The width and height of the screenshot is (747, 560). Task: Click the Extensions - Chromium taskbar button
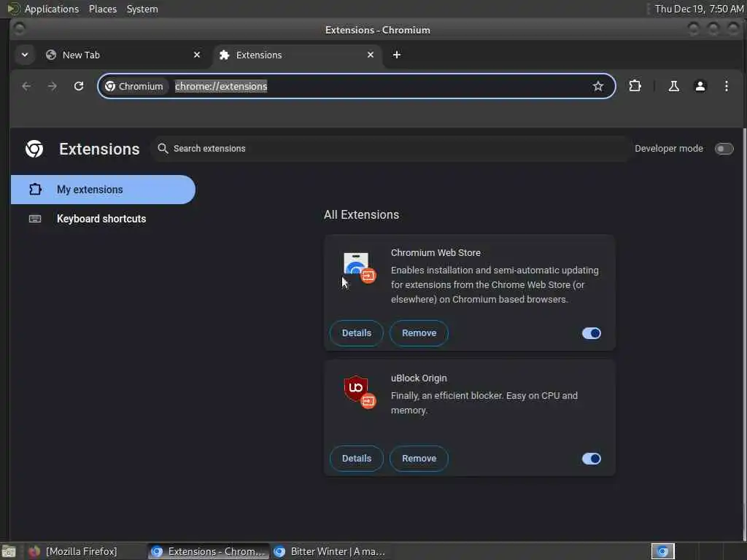[208, 551]
